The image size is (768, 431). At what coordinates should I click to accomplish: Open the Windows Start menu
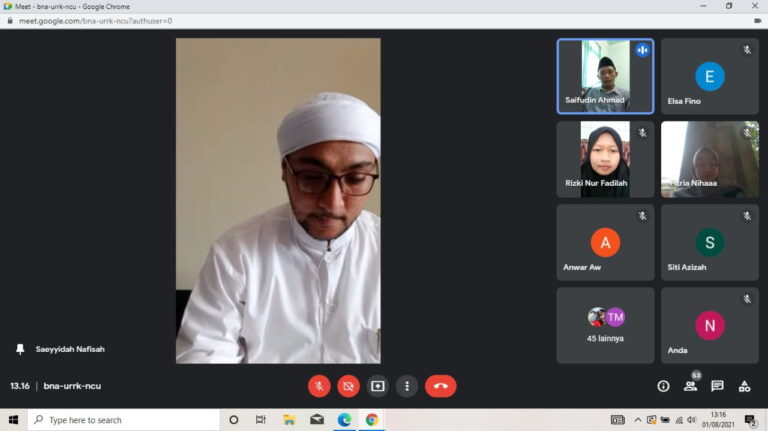14,420
